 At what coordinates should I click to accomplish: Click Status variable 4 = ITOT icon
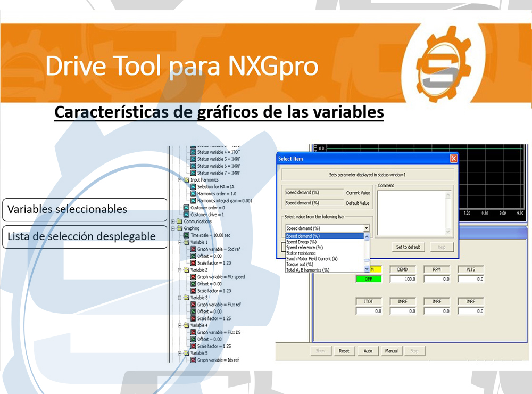193,152
